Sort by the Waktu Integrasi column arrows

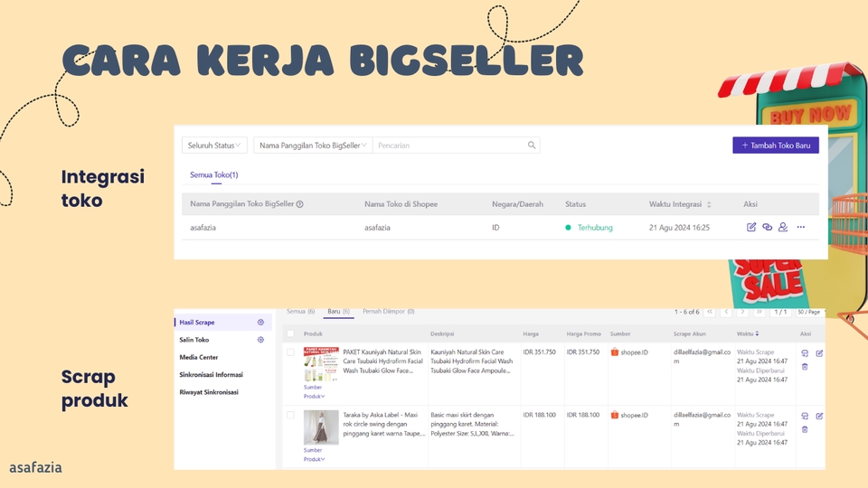[x=709, y=204]
